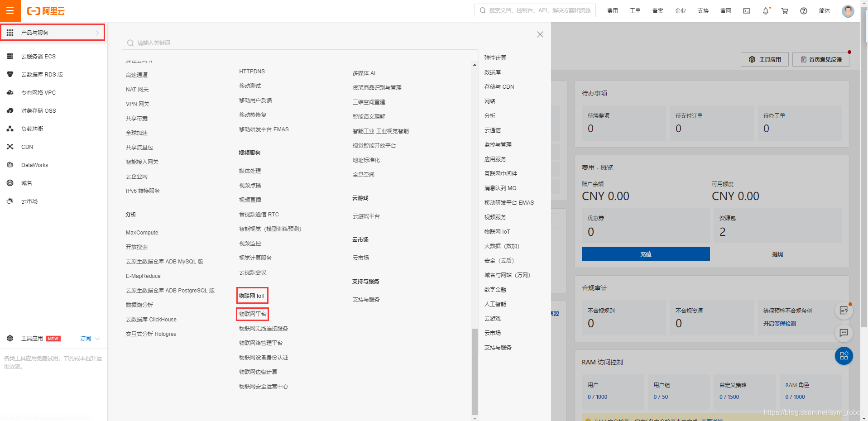This screenshot has height=421, width=868.
Task: Click the 首页意见反馈 button
Action: 820,59
